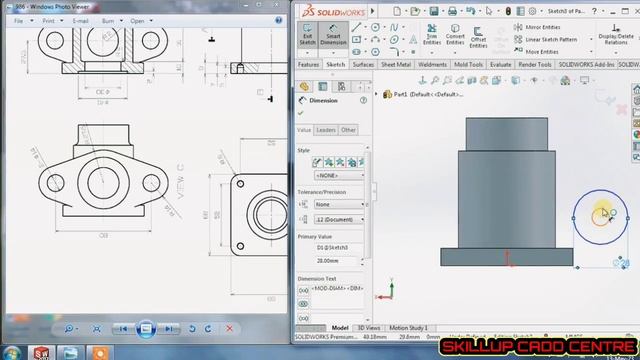Screen dimensions: 640x360
Task: Select the Sketch Fillet tool
Action: 394,52
